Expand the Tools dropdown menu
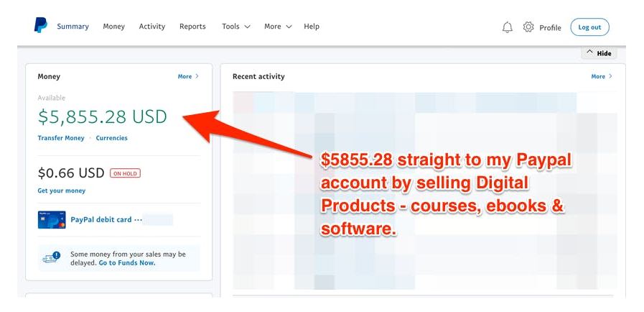 click(x=236, y=27)
